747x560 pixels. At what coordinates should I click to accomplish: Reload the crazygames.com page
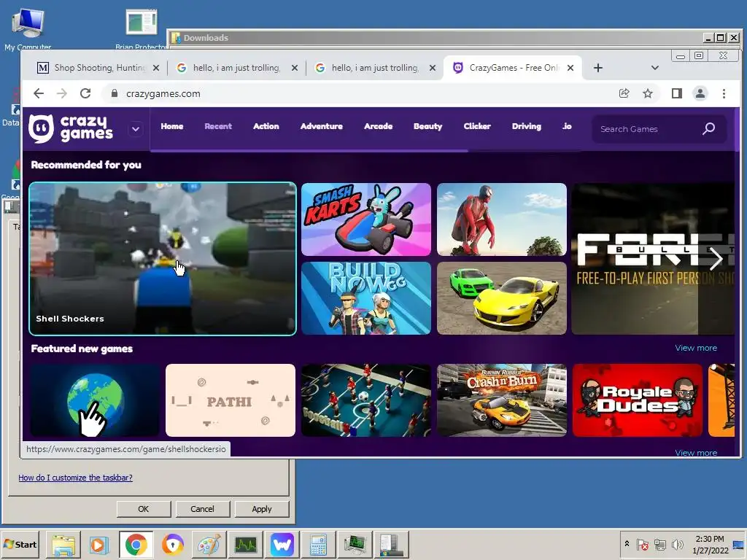[x=85, y=94]
